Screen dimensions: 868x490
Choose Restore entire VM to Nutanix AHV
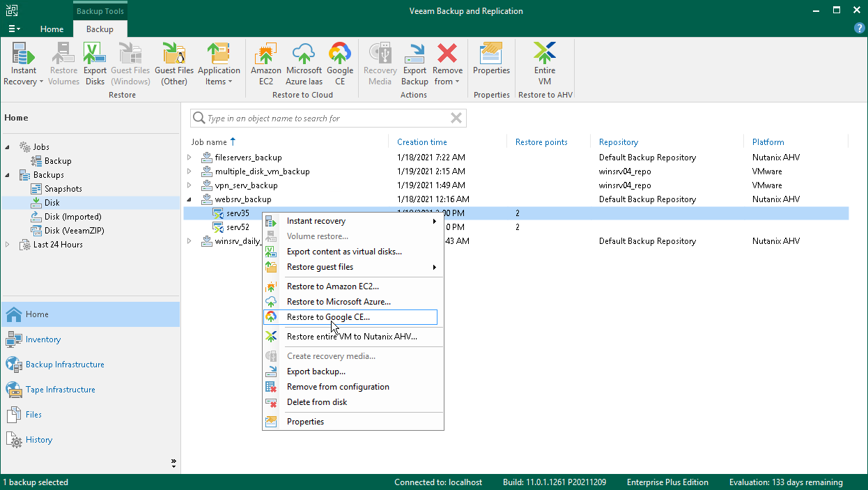[352, 337]
